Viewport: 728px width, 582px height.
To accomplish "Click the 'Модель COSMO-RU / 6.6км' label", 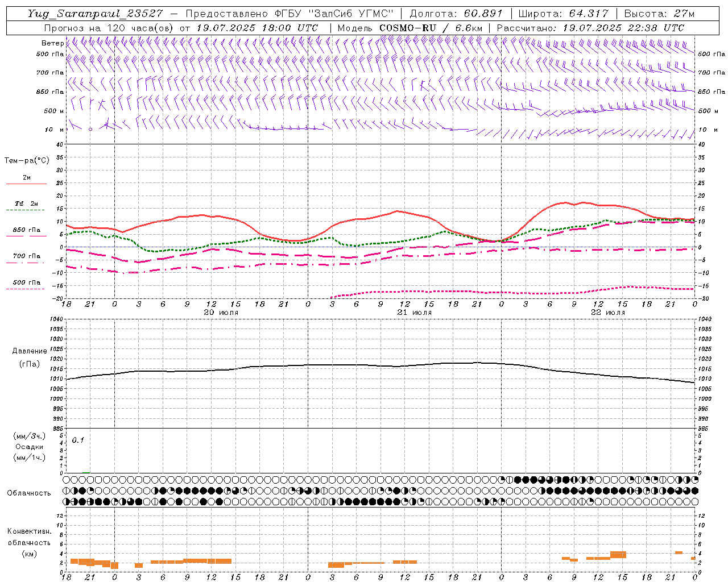I will 409,28.
